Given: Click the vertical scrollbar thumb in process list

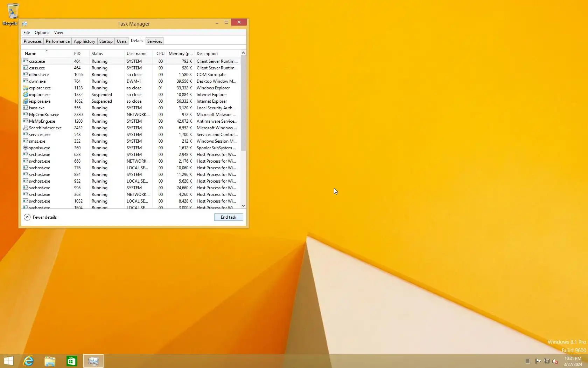Looking at the screenshot, I should (243, 103).
